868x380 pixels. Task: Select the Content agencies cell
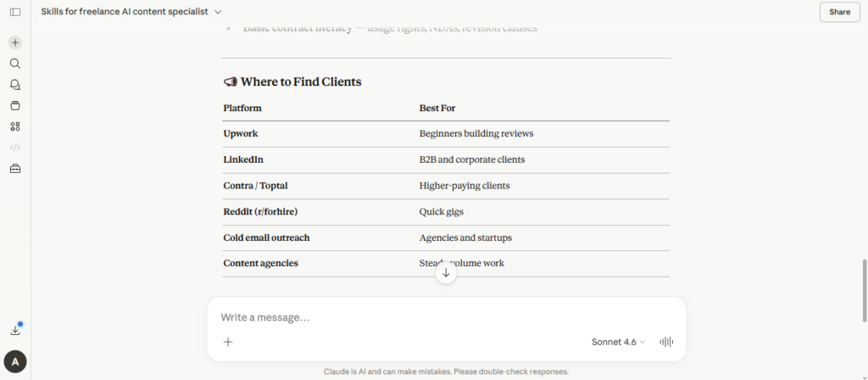[x=261, y=263]
